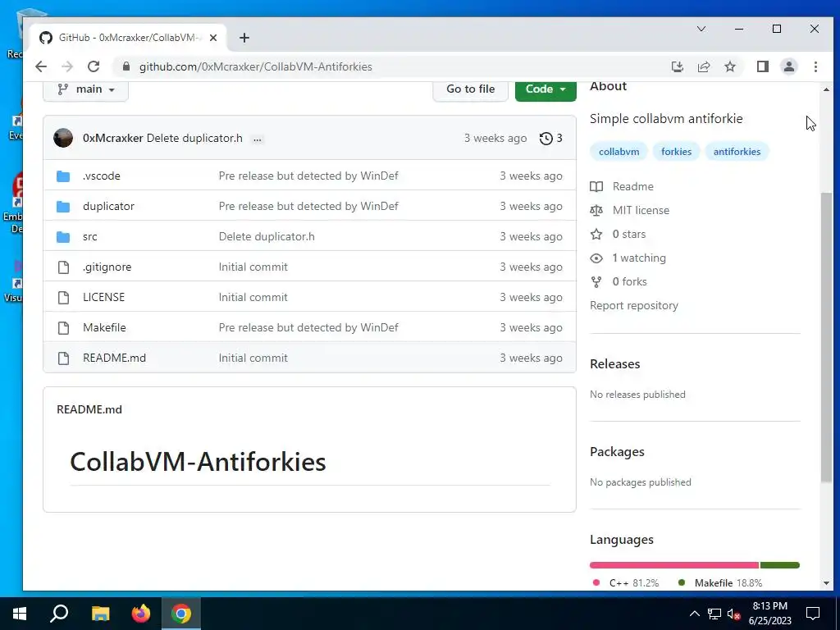
Task: Click the install app icon in address bar
Action: 677,66
